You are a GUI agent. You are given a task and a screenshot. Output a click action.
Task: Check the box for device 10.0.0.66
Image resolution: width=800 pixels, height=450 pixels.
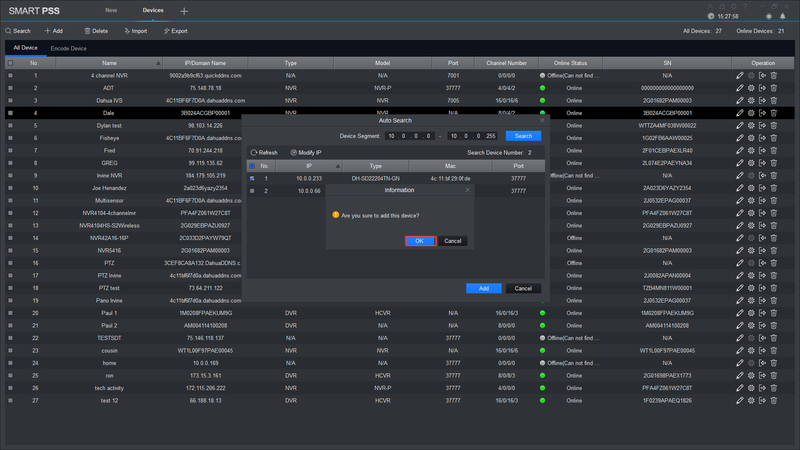coord(252,190)
